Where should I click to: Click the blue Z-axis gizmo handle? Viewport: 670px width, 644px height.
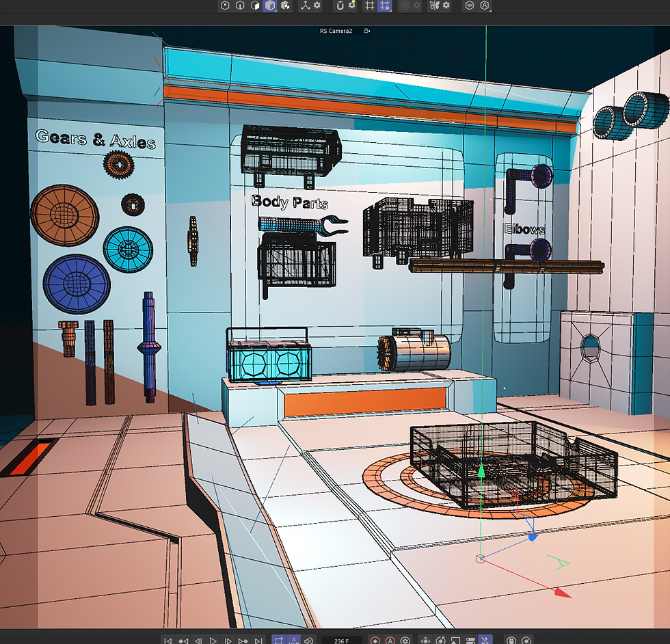click(533, 537)
